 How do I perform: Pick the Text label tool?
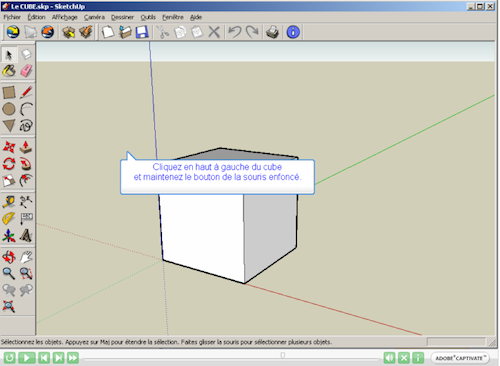tap(26, 219)
